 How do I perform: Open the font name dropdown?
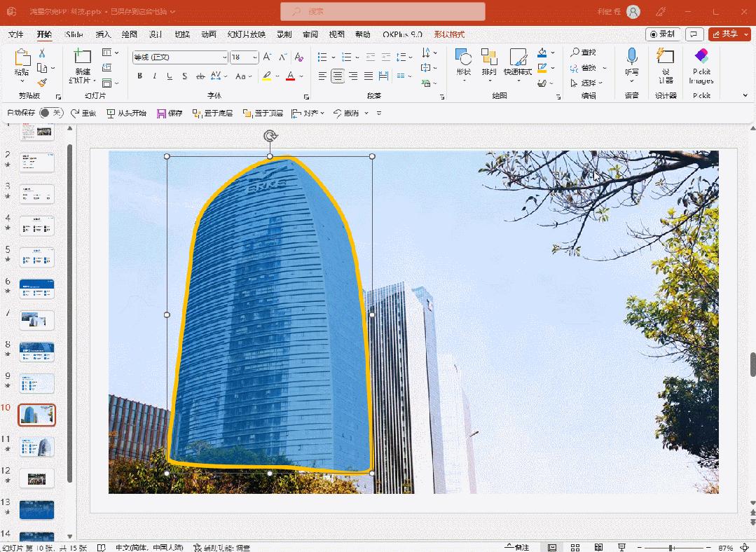[224, 57]
